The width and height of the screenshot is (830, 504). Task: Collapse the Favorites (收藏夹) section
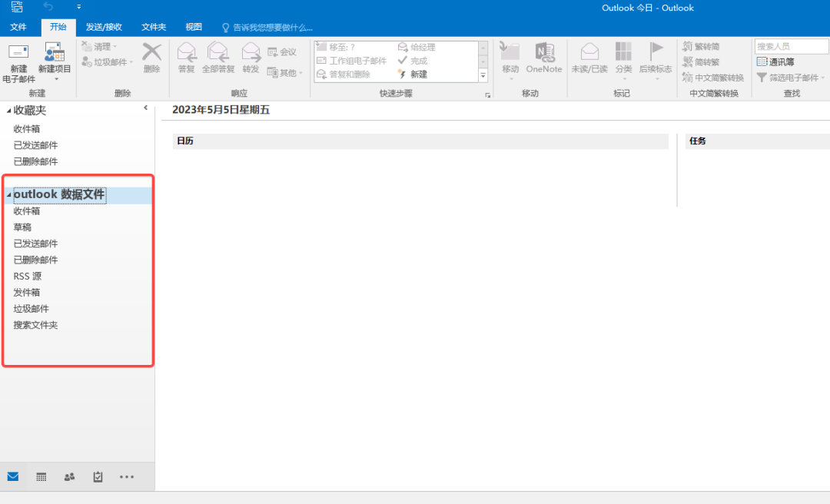(8, 111)
